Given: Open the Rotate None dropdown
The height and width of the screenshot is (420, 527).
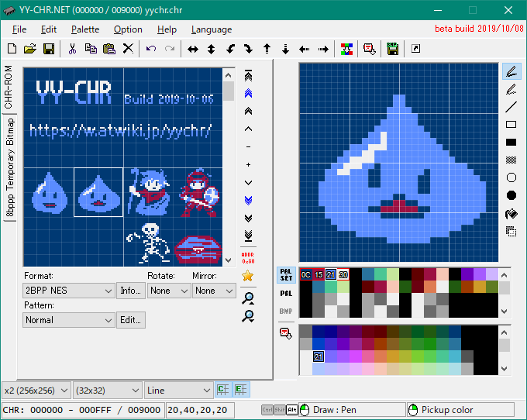Looking at the screenshot, I should point(169,291).
